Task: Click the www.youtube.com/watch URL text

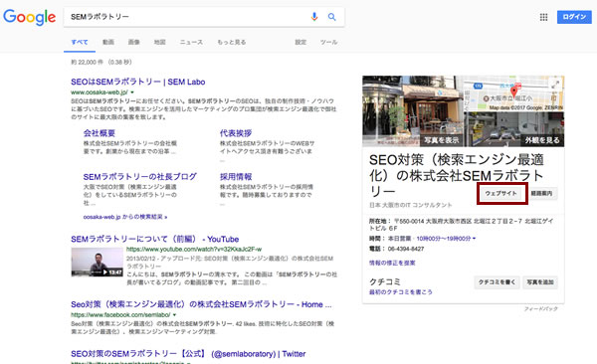Action: [x=194, y=250]
